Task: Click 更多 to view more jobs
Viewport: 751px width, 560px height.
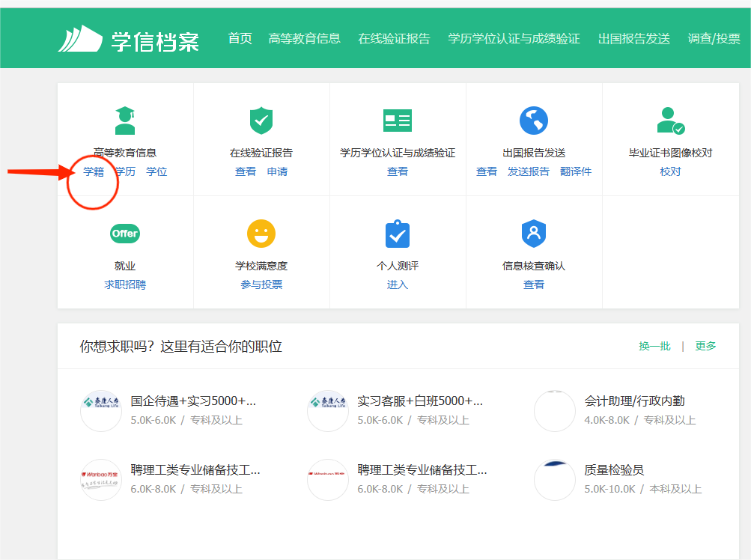Action: point(705,346)
